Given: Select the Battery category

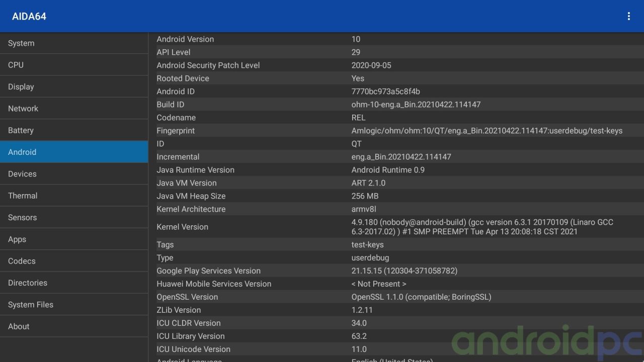Looking at the screenshot, I should pyautogui.click(x=74, y=130).
